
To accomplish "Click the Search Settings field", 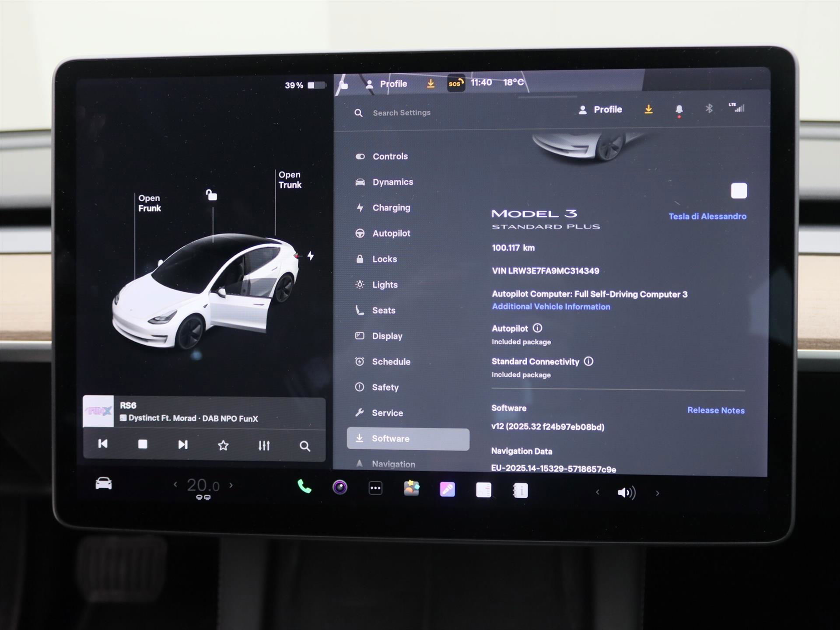I will coord(401,113).
